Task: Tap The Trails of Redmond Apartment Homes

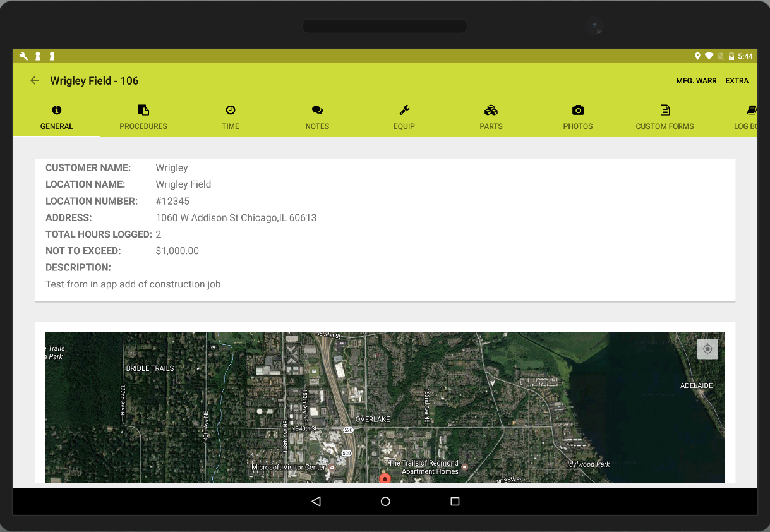Action: tap(424, 468)
